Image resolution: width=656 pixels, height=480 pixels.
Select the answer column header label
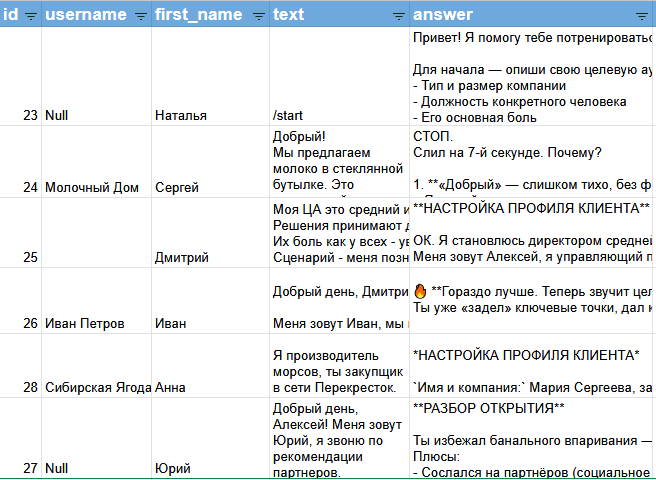[x=443, y=15]
